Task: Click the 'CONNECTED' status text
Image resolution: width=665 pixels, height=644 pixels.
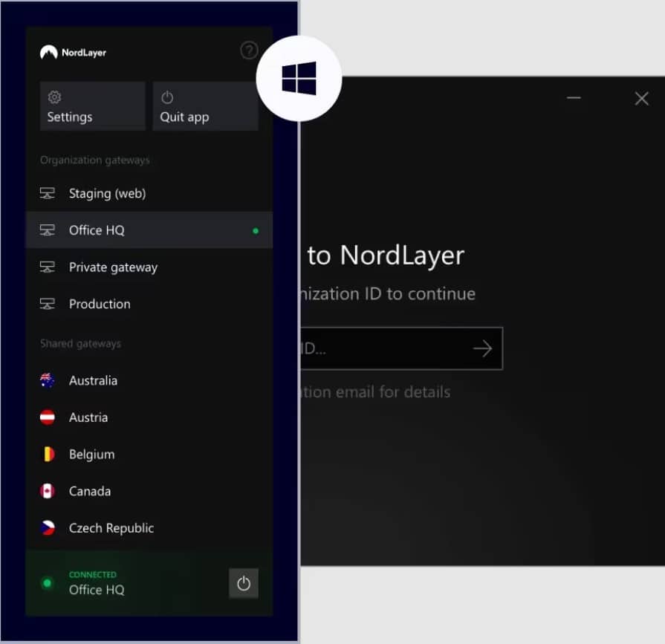Action: click(x=93, y=574)
